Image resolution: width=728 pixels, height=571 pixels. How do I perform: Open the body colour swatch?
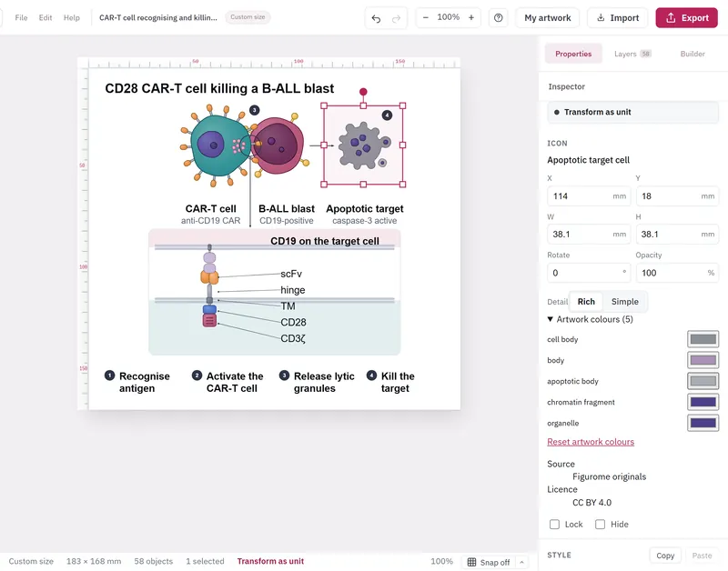pos(703,360)
